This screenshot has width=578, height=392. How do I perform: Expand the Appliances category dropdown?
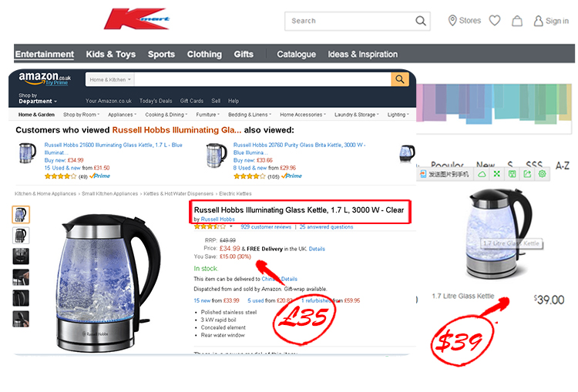click(x=122, y=115)
